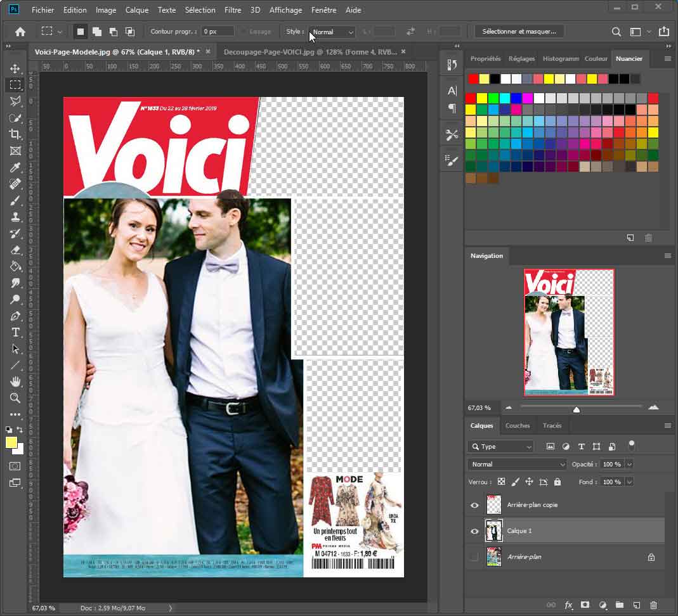Select the Dodge tool
This screenshot has height=616, width=678.
coord(15,299)
